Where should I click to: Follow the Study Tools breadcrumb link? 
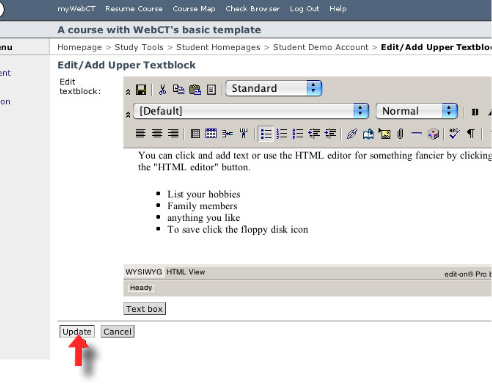pos(139,47)
